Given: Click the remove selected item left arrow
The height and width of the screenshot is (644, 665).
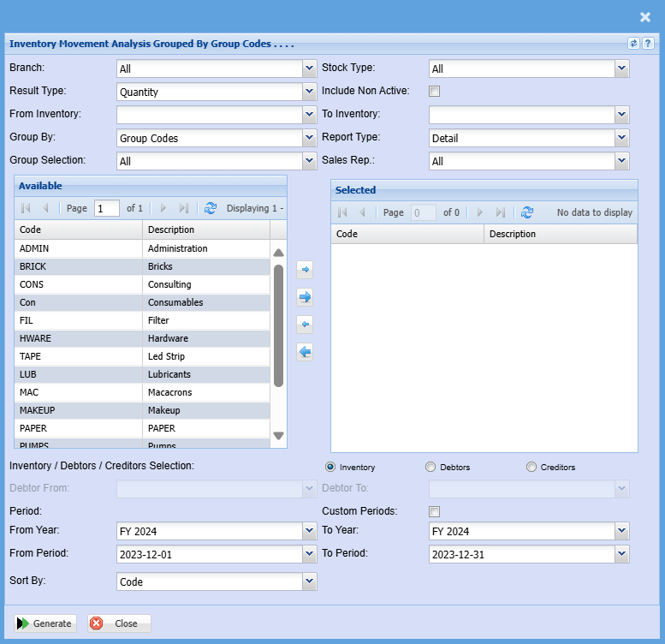Looking at the screenshot, I should (305, 325).
